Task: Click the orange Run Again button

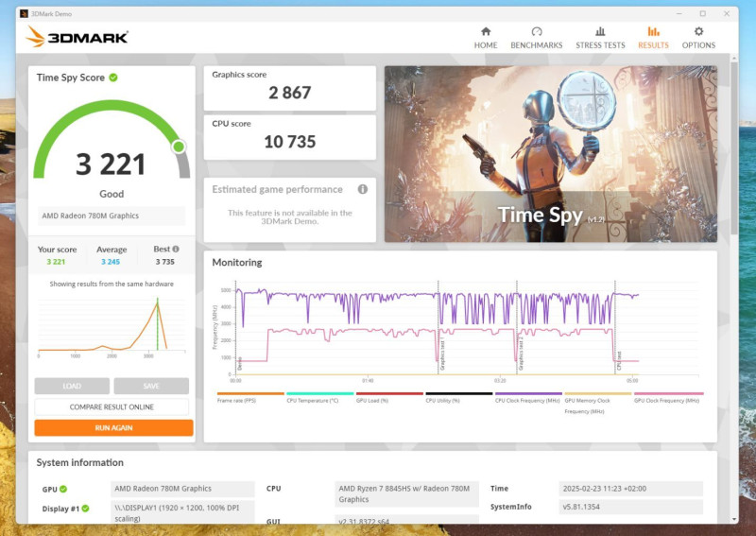Action: pyautogui.click(x=113, y=427)
